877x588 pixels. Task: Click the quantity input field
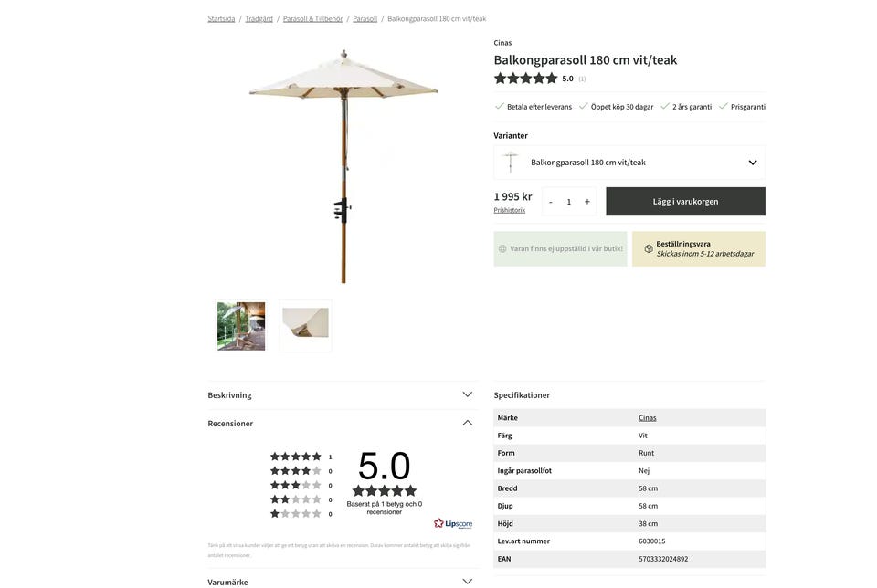567,199
